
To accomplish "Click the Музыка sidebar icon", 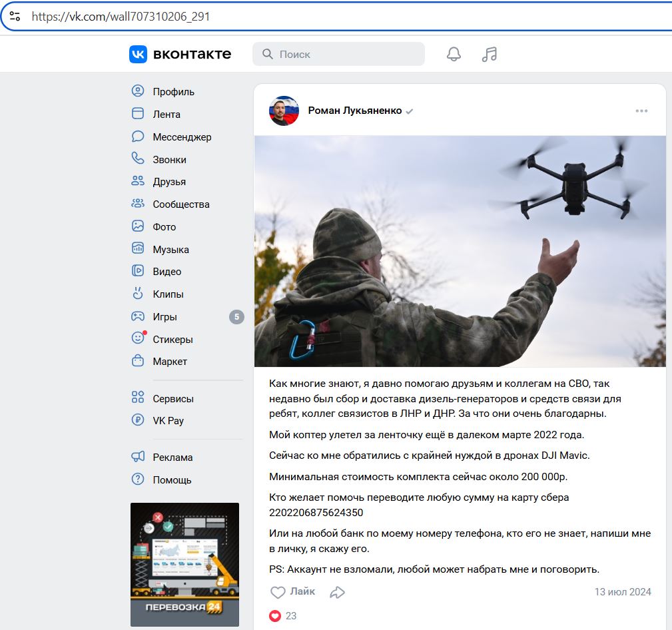I will coord(138,248).
